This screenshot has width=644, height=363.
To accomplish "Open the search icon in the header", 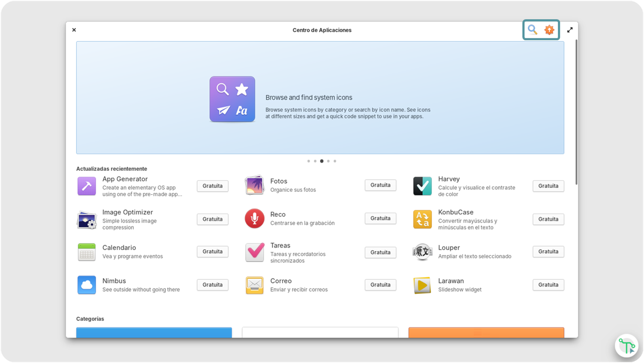I will click(x=533, y=30).
